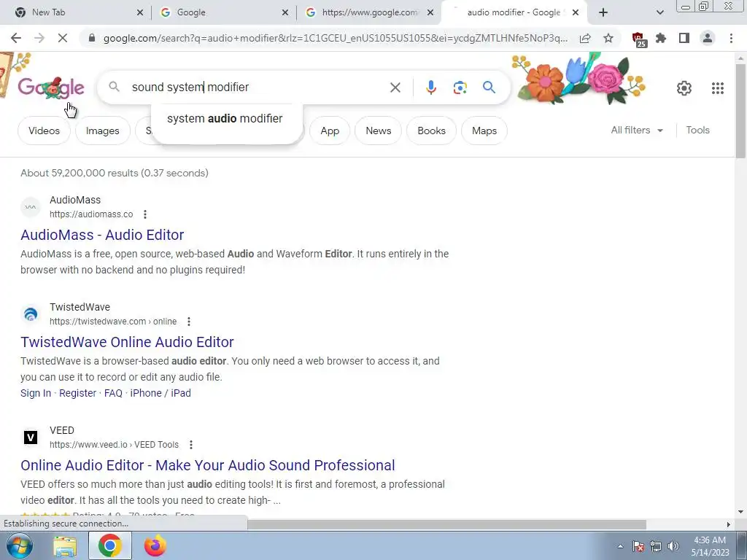747x560 pixels.
Task: Filter results by News
Action: [379, 131]
